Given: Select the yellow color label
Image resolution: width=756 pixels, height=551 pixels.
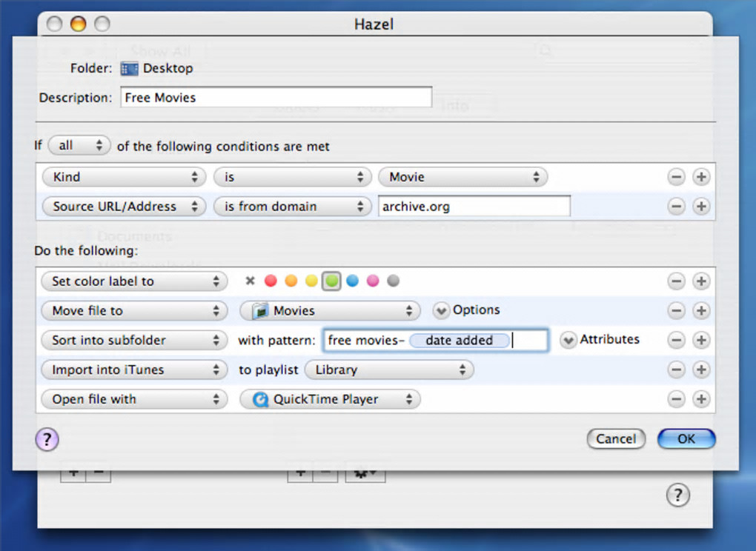Looking at the screenshot, I should (311, 281).
